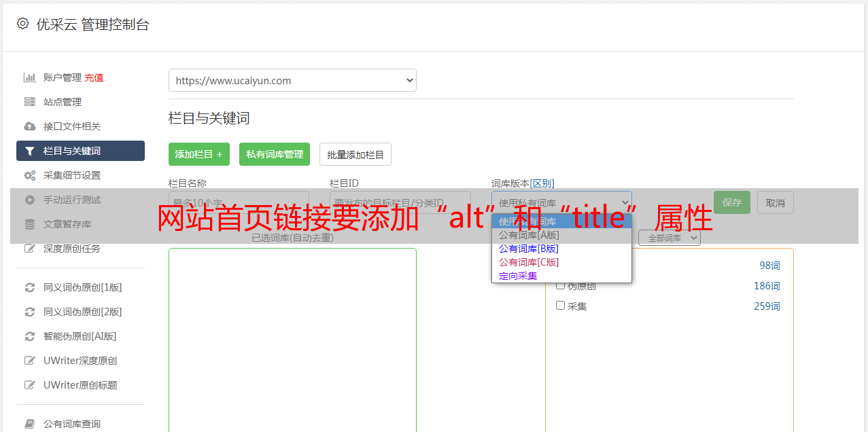The image size is (868, 432).
Task: Choose 公有词库[C版] from the list
Action: pos(561,262)
